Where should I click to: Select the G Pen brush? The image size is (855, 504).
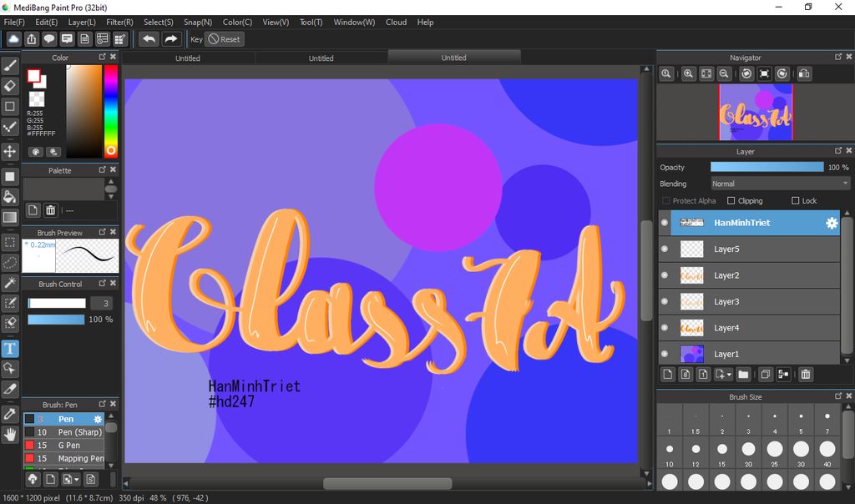coord(63,445)
